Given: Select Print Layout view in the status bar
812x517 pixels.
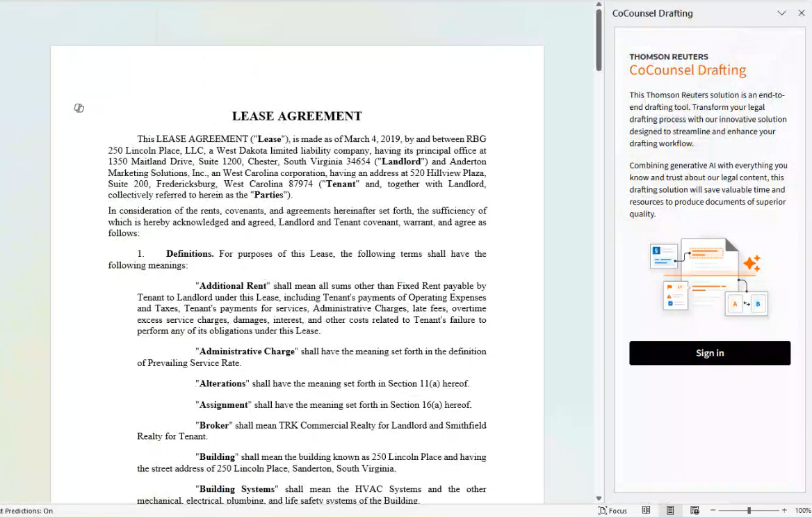Looking at the screenshot, I should pyautogui.click(x=670, y=510).
